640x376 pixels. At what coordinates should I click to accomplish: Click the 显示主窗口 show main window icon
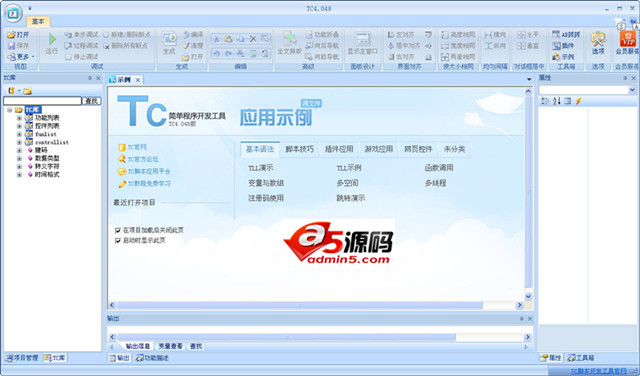[362, 39]
